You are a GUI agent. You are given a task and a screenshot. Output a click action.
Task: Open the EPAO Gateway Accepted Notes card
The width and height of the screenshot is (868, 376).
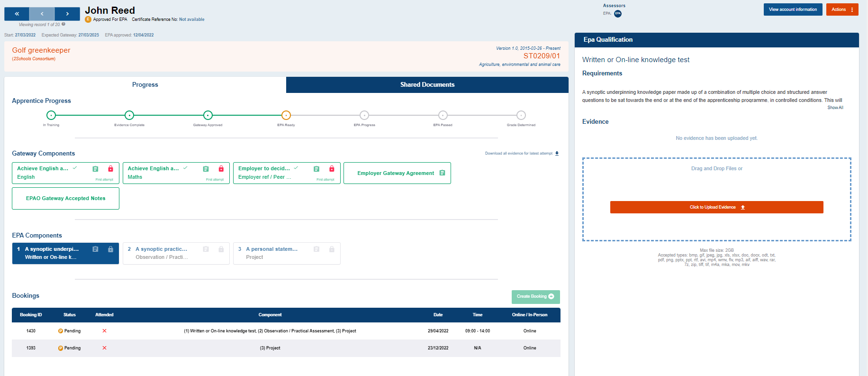pyautogui.click(x=65, y=199)
